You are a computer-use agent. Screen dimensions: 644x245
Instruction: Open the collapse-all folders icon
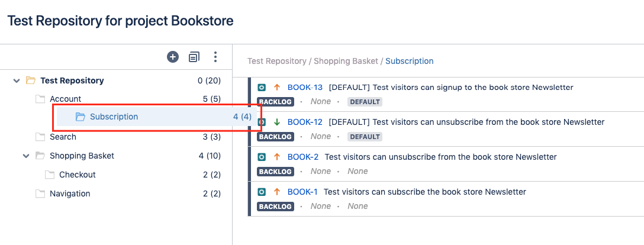point(194,57)
